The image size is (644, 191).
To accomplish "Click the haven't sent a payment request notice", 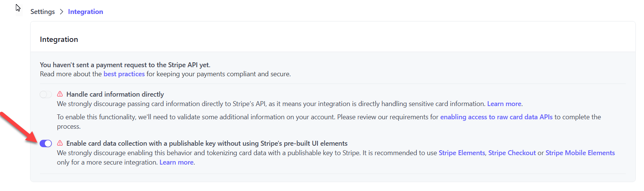I will tap(125, 65).
